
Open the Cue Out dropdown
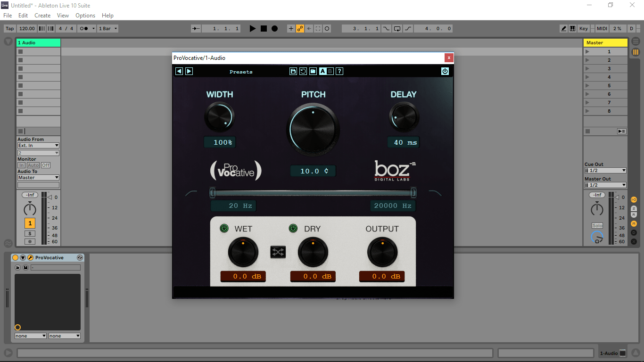(605, 171)
